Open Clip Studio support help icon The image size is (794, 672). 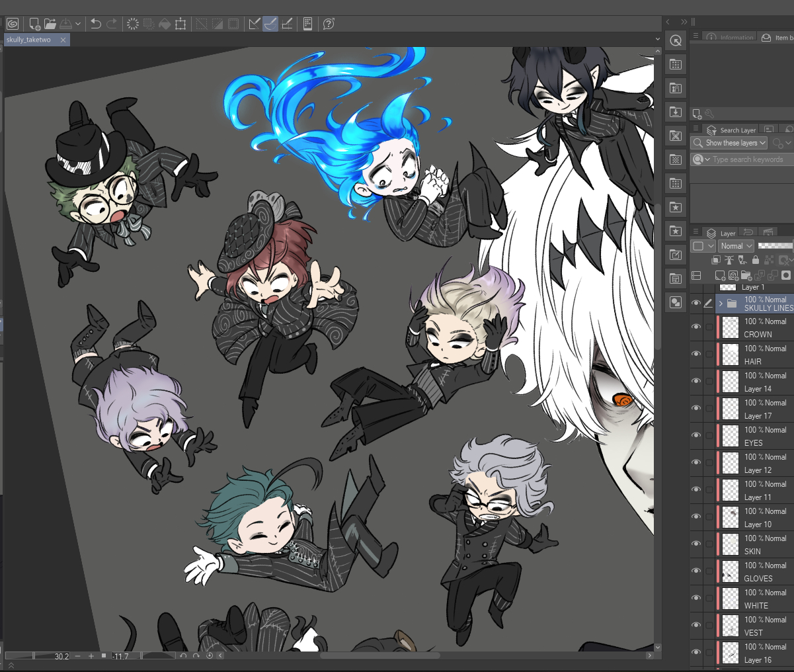[x=329, y=24]
